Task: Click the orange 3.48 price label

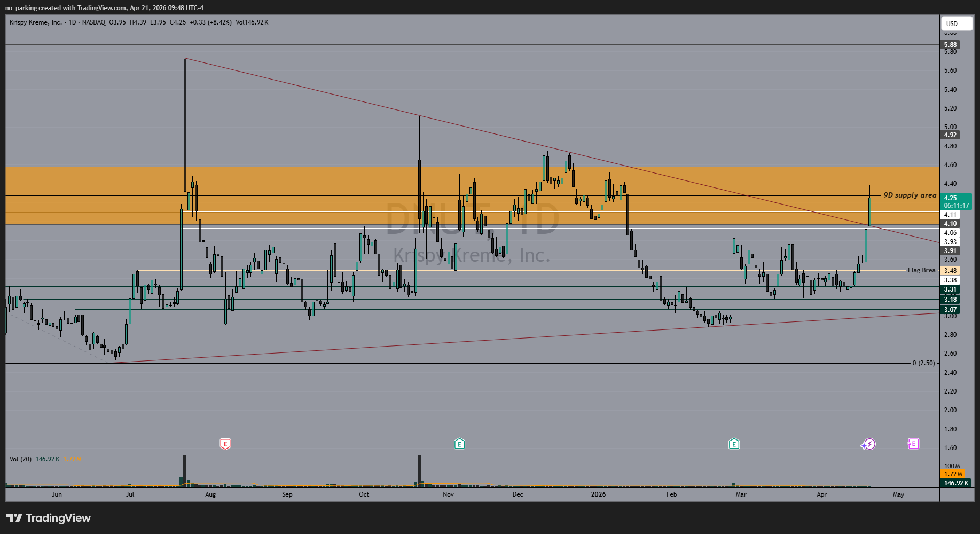Action: click(x=951, y=271)
